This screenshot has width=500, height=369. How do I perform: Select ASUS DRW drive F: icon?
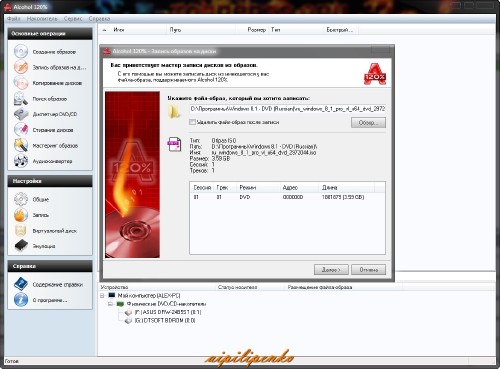tap(128, 312)
